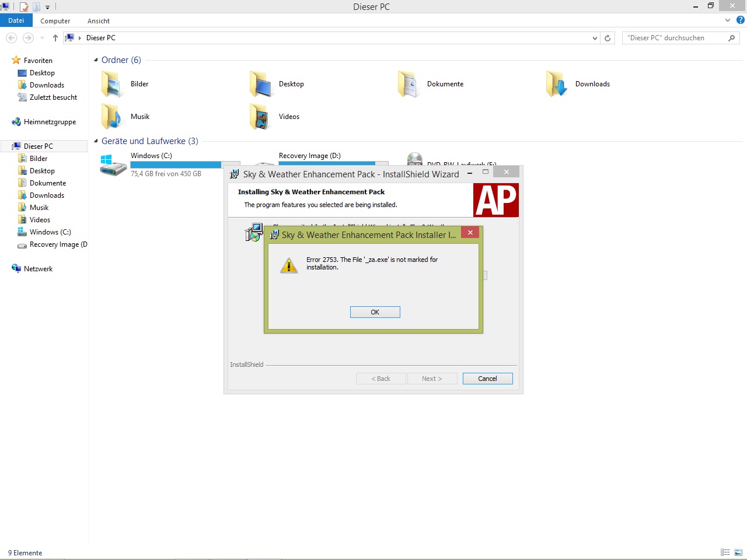Open help via the blue question mark
This screenshot has width=747, height=560.
point(740,20)
